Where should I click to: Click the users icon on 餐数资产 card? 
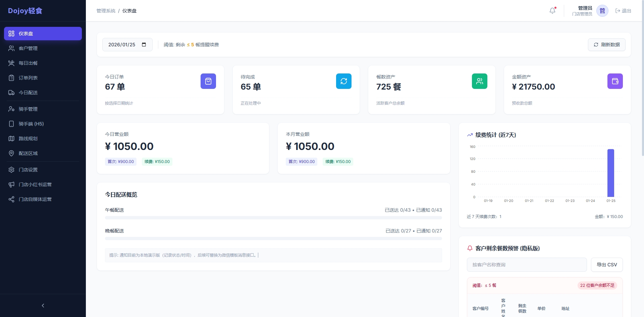pyautogui.click(x=479, y=81)
